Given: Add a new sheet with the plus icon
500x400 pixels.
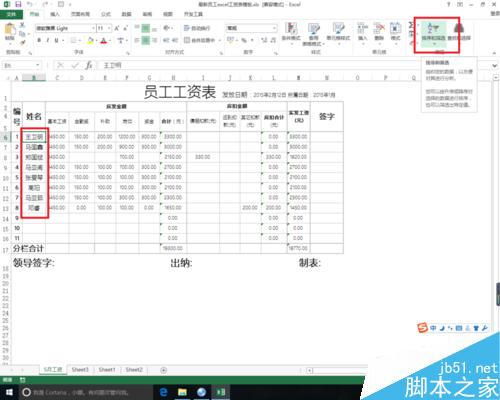Looking at the screenshot, I should (164, 370).
